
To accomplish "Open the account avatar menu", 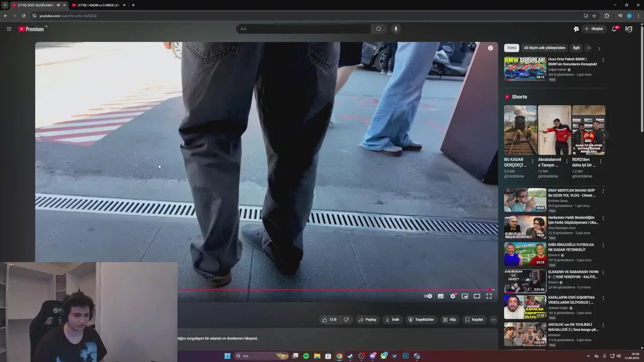I will point(629,29).
